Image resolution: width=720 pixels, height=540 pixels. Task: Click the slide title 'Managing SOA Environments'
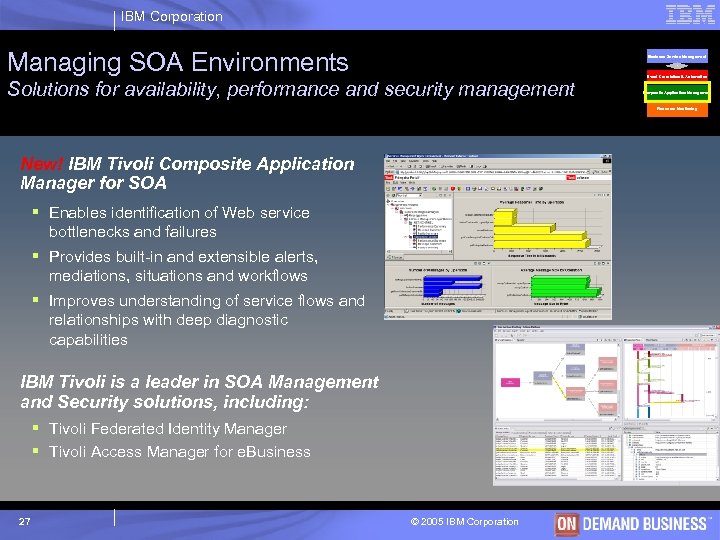178,62
